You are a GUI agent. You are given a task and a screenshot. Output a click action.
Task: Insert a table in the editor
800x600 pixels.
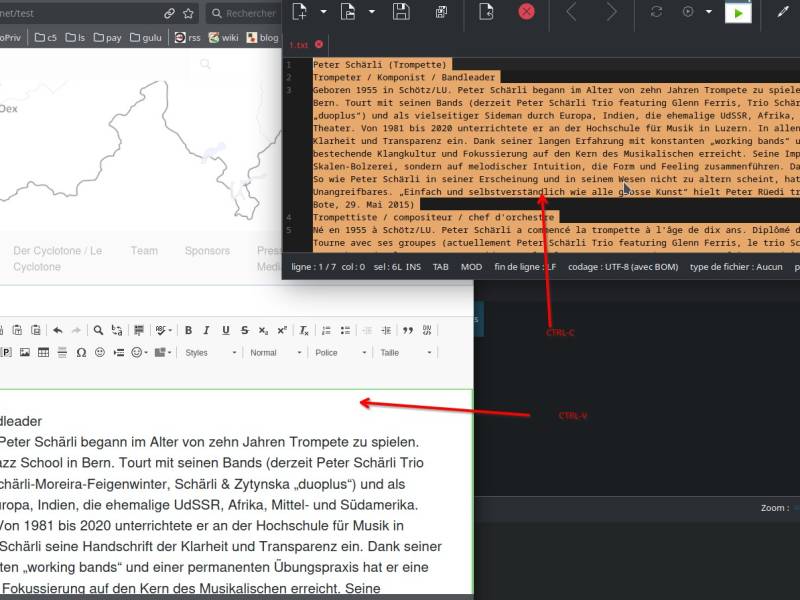point(43,353)
